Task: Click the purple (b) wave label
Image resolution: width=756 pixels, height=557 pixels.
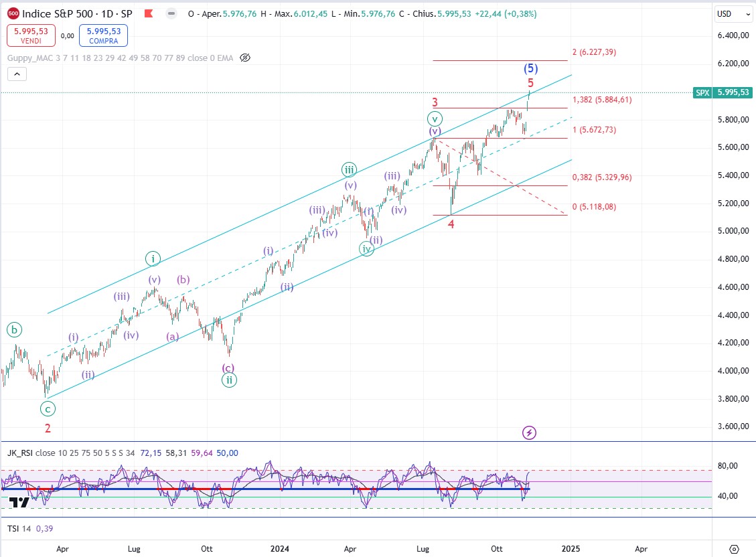Action: pyautogui.click(x=183, y=279)
